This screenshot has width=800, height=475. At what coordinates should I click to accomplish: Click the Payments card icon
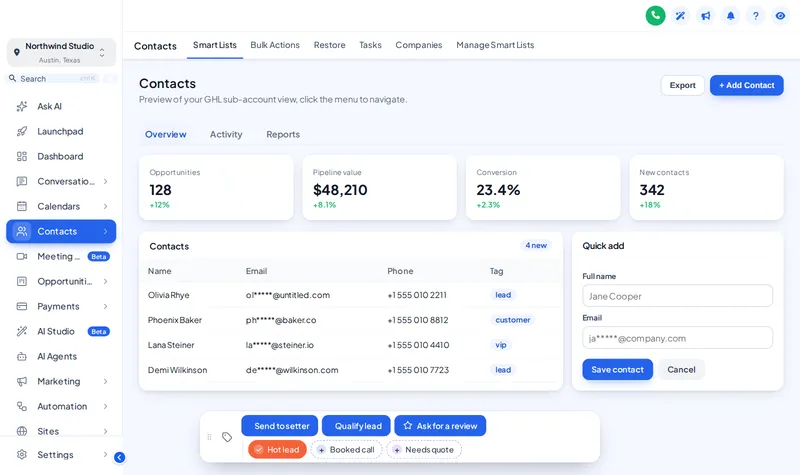tap(21, 306)
